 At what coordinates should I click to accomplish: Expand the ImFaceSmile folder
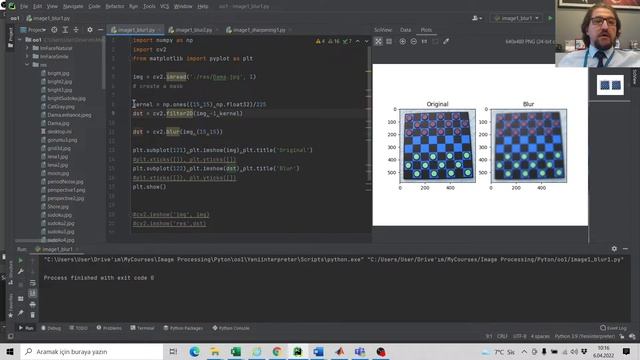[x=28, y=56]
